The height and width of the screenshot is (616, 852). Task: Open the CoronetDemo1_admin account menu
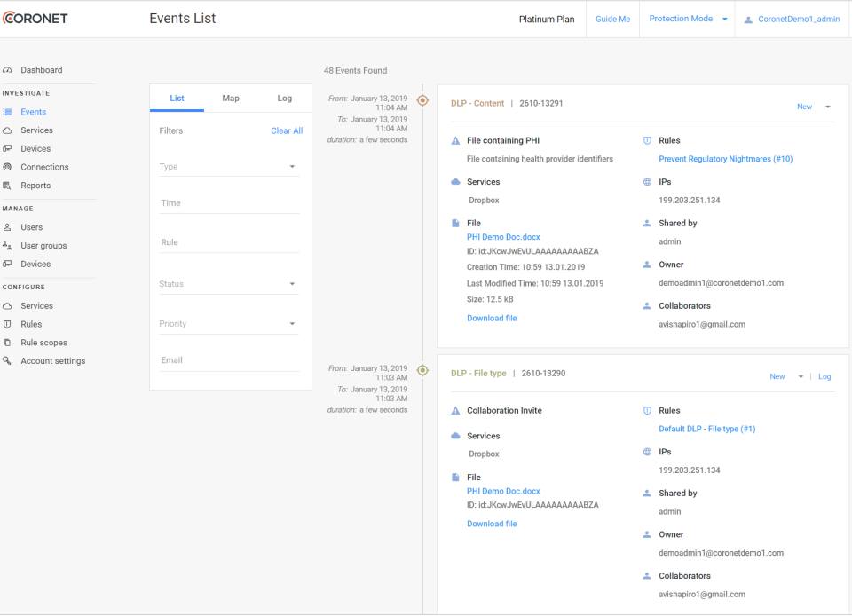[792, 19]
